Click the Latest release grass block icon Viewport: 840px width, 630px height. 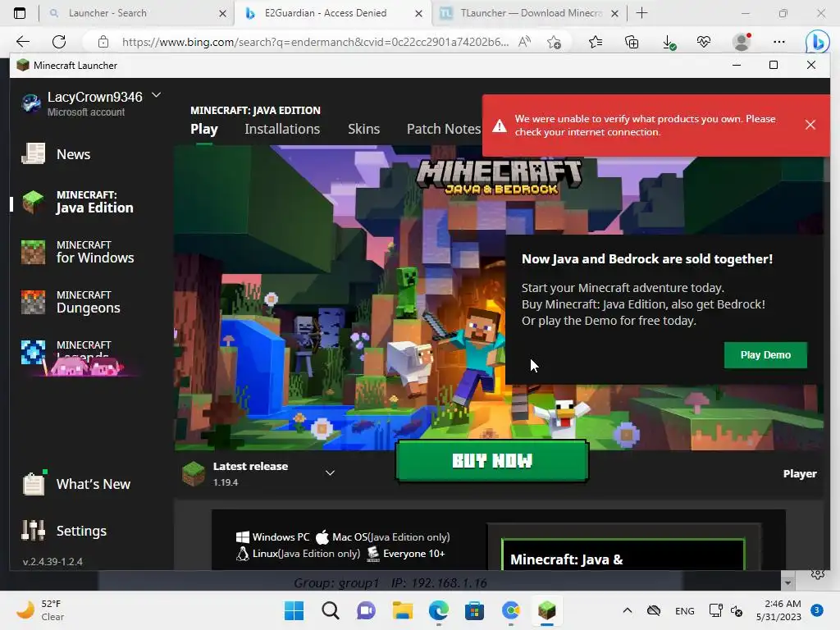(194, 473)
